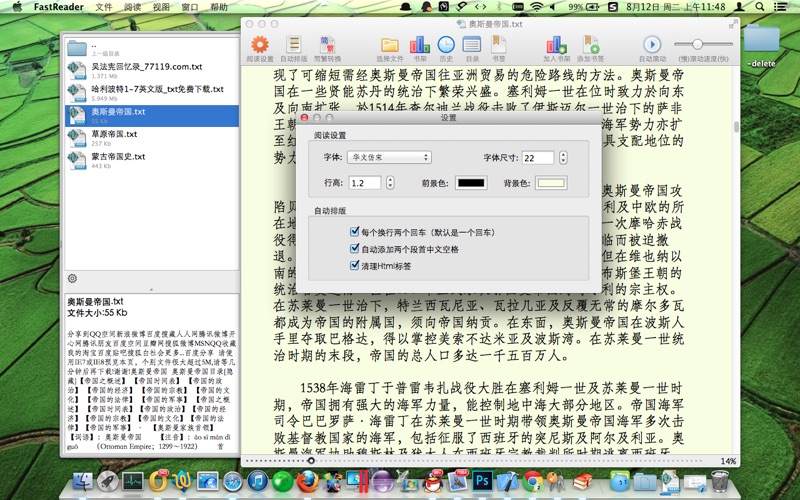Viewport: 800px width, 500px height.
Task: Click 加入书架 add to bookshelf icon
Action: click(x=556, y=45)
